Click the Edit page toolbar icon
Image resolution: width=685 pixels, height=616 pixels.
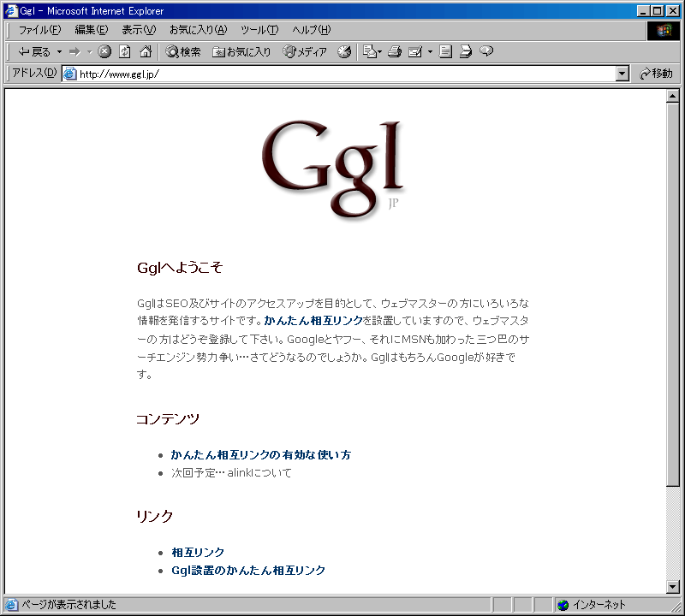coord(415,52)
